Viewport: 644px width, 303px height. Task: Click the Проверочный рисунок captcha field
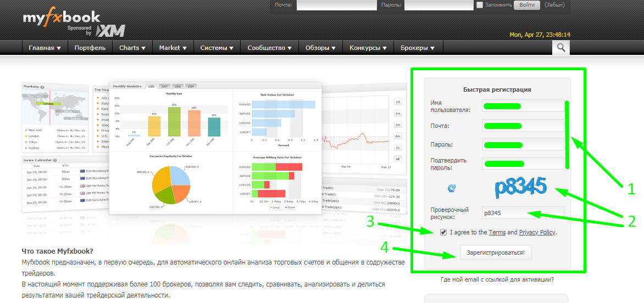click(523, 213)
